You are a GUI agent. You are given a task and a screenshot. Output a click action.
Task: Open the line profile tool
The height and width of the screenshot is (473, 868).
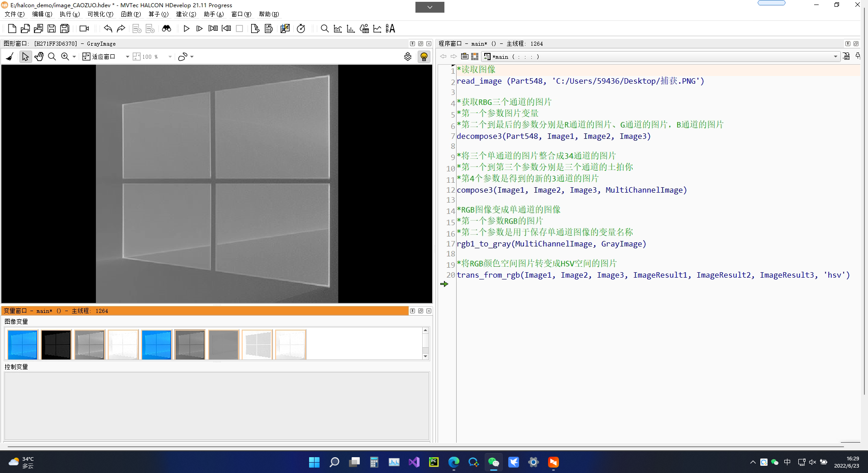(x=377, y=28)
